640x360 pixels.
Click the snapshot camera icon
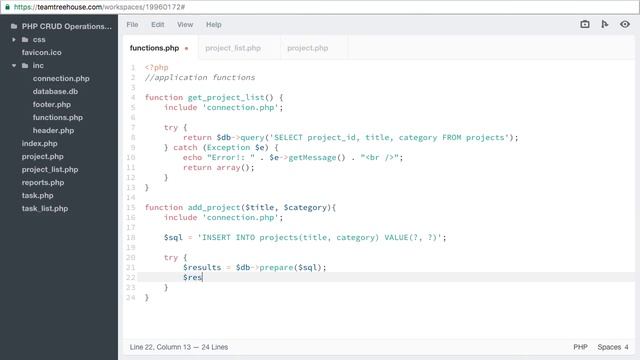(x=584, y=24)
